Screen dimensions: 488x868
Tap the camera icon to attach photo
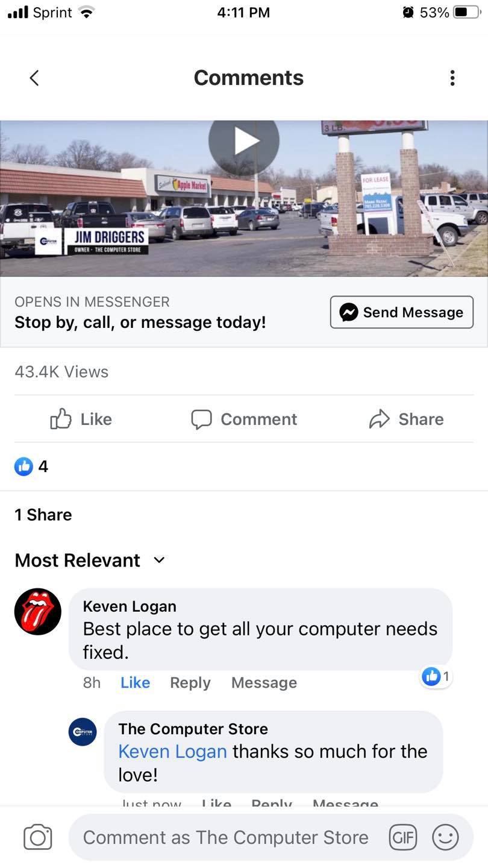tap(38, 837)
